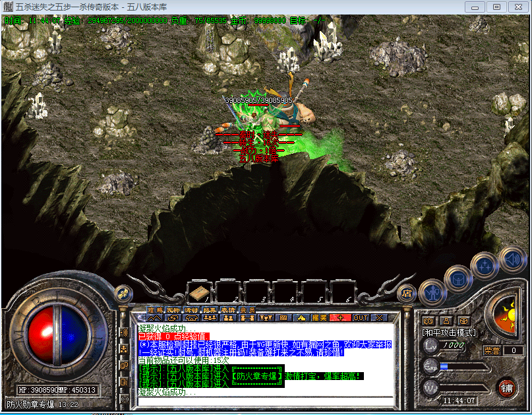Open the skills stars round button

coord(485,266)
